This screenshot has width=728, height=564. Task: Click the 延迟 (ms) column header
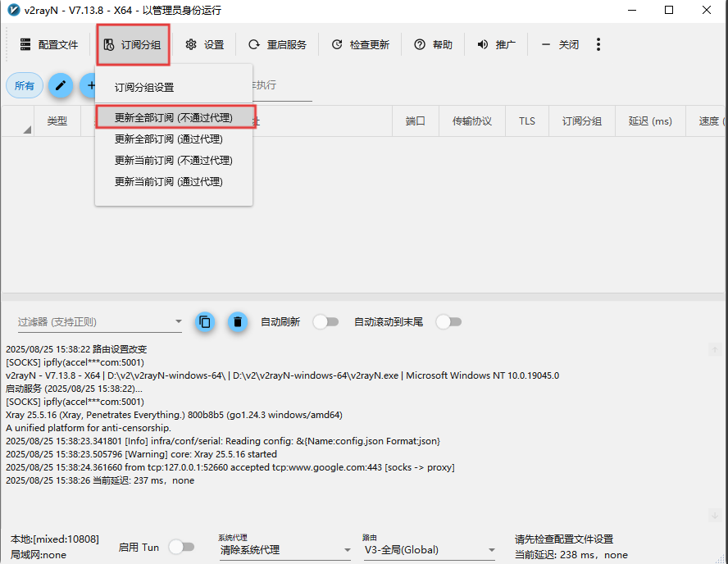click(650, 121)
